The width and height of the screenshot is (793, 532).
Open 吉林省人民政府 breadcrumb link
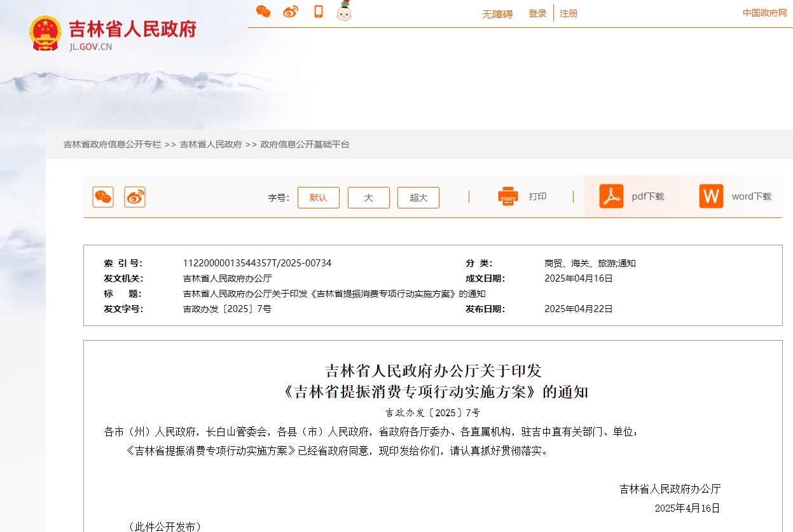210,144
